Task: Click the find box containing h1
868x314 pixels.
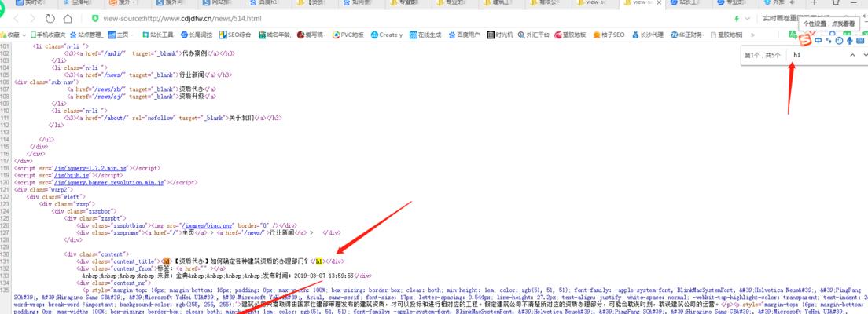Action: pyautogui.click(x=816, y=55)
